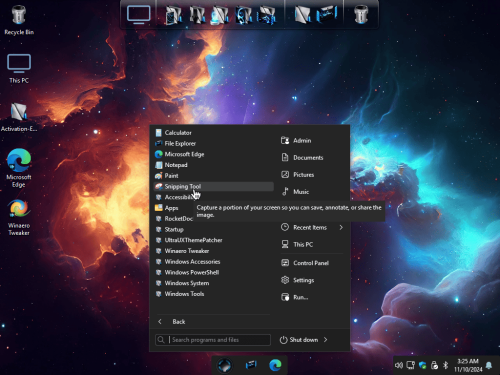Launch Paint from the Start menu

click(213, 176)
